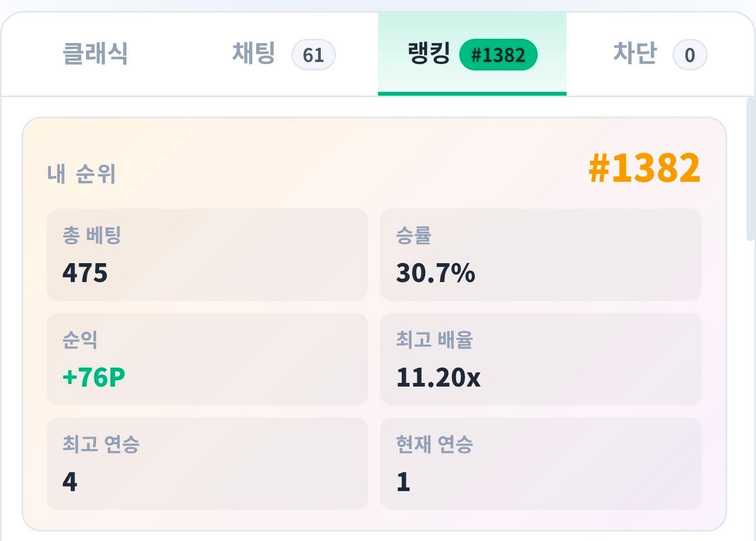Select the 승률 30.7% stat card

click(541, 255)
